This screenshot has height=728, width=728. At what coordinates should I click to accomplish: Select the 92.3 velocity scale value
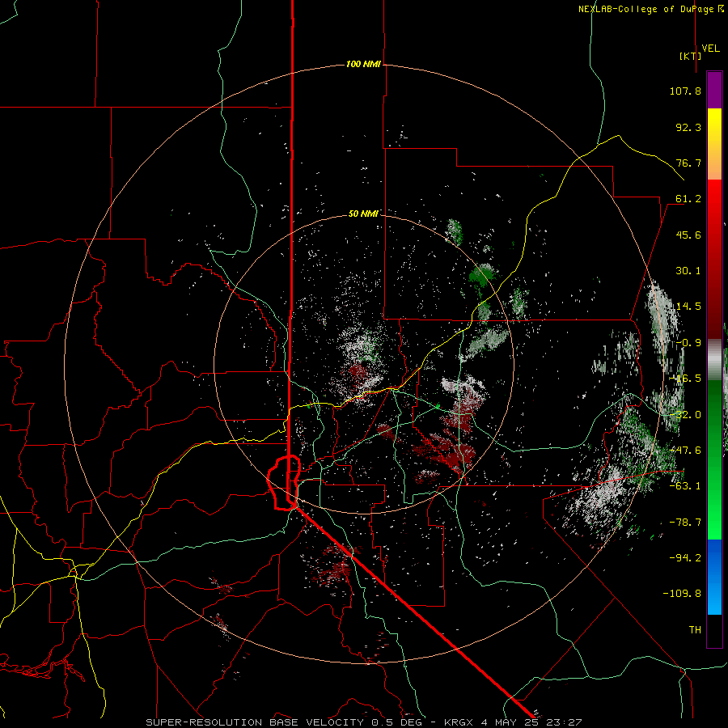tap(688, 127)
